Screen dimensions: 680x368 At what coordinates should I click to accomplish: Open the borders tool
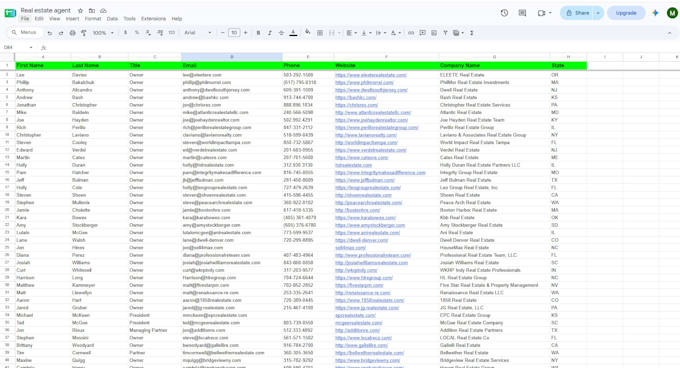(320, 33)
